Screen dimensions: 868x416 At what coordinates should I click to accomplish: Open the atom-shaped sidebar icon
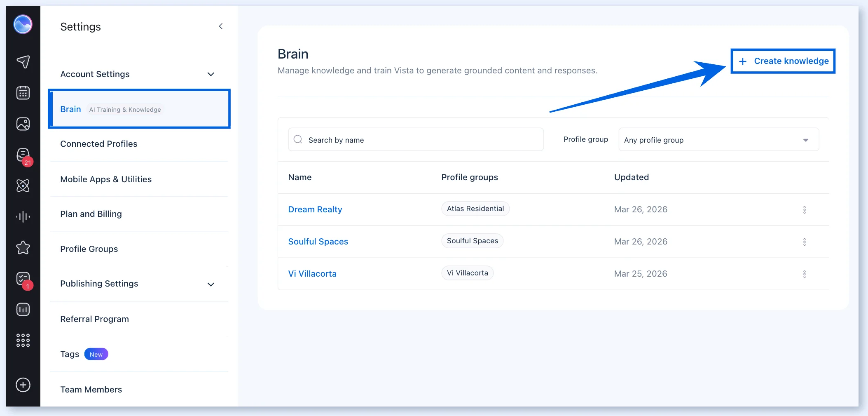coord(23,186)
